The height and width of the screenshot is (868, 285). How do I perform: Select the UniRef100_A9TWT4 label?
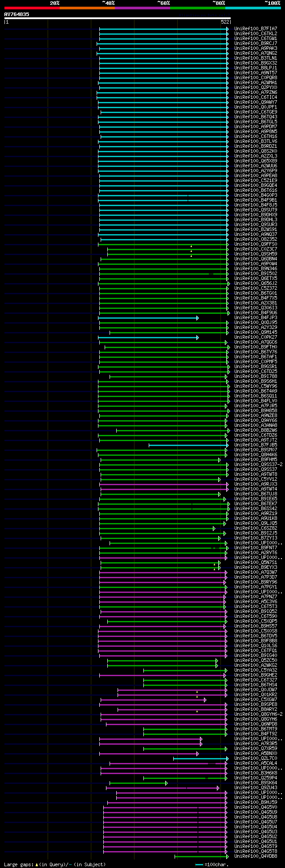tap(256, 489)
